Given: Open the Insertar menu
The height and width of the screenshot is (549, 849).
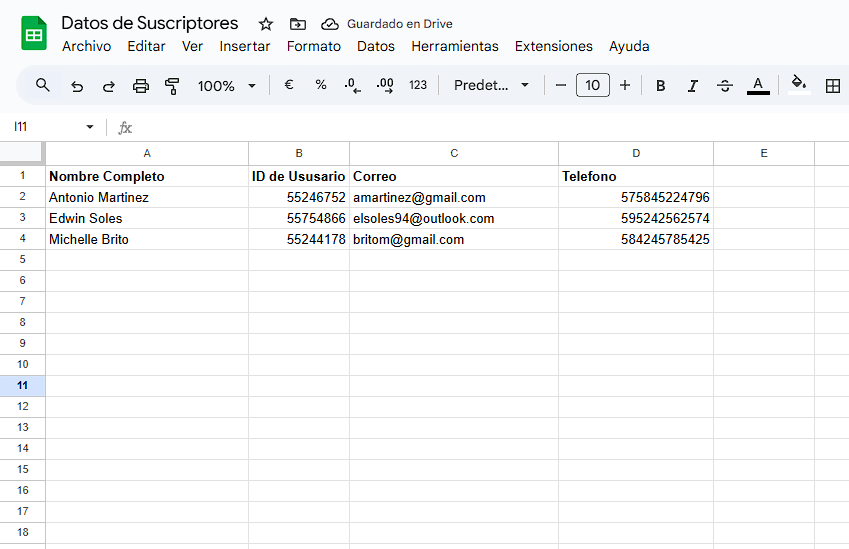Looking at the screenshot, I should 245,47.
